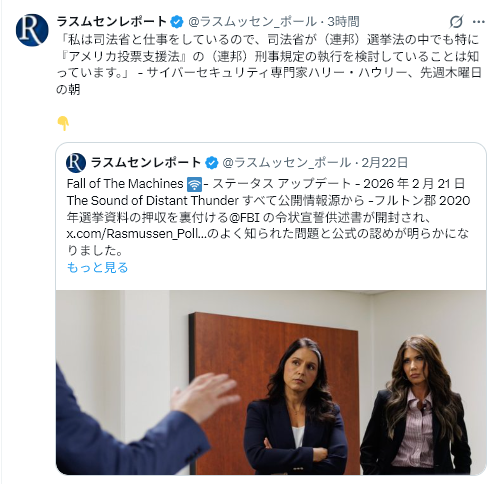The image size is (495, 484).
Task: Open the Grok explain-post icon
Action: click(x=456, y=22)
